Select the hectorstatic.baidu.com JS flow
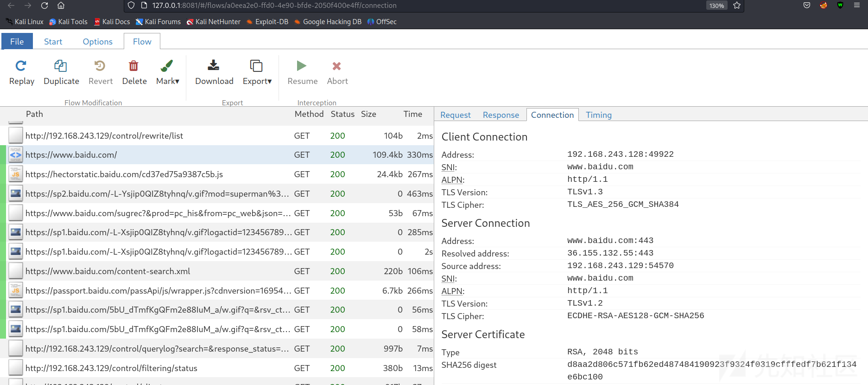 [124, 174]
